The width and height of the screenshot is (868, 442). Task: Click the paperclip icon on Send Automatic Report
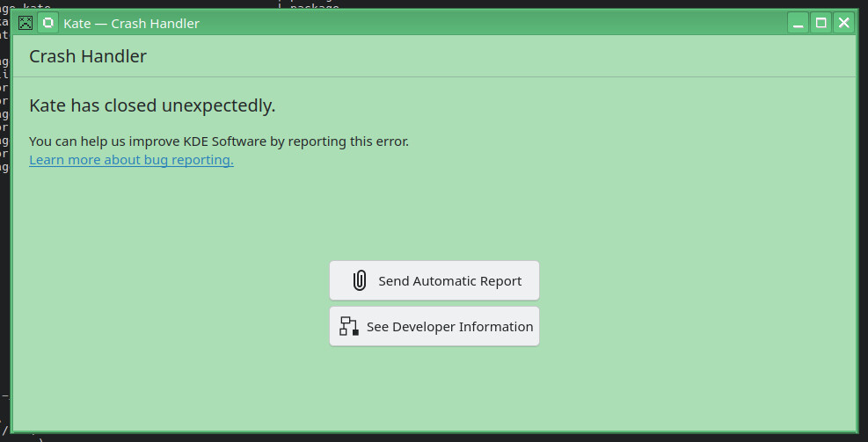[x=359, y=280]
